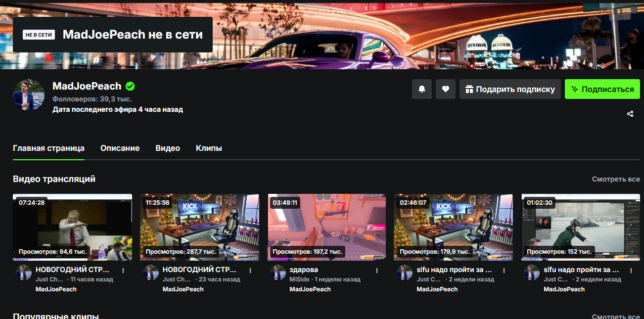Click the MadJoePeach name under the 'здарова' video
644x319 pixels.
click(310, 289)
